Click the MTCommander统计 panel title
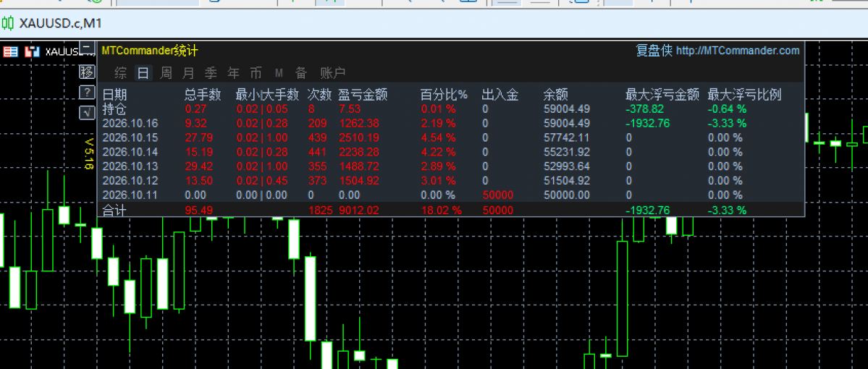Screen dimensions: 868x369 149,51
